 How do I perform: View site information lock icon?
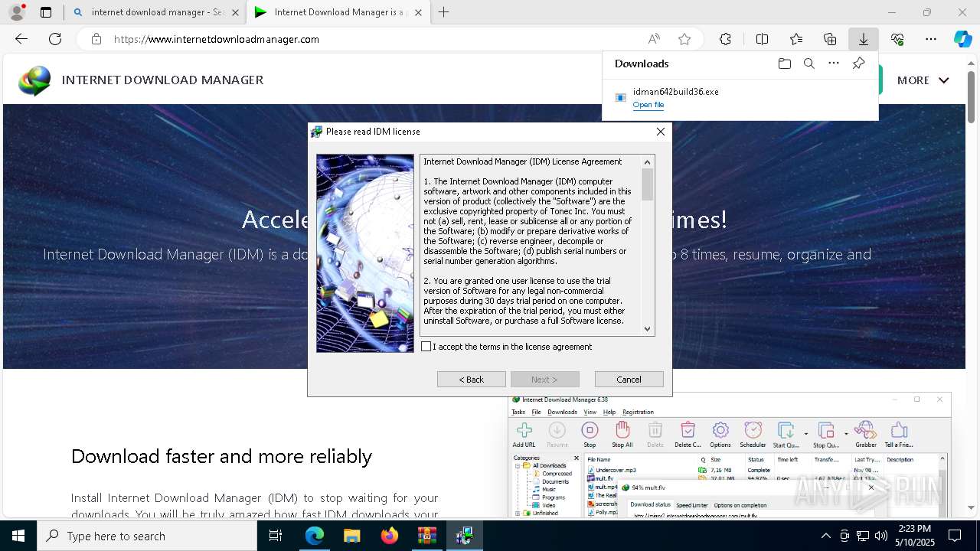tap(96, 39)
